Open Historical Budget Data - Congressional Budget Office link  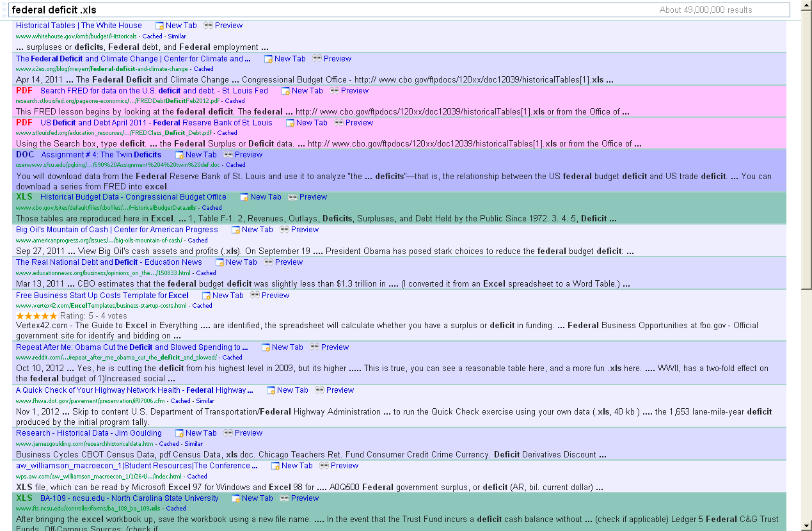click(133, 197)
